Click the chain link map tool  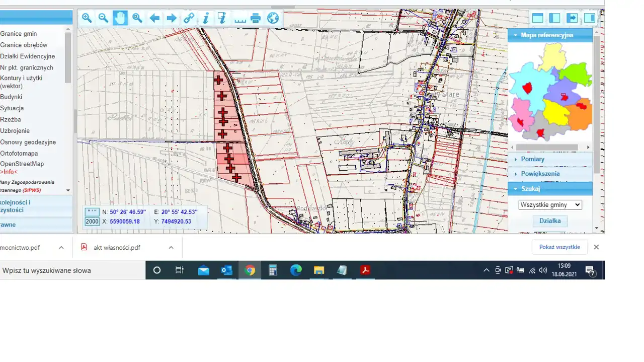tap(189, 18)
